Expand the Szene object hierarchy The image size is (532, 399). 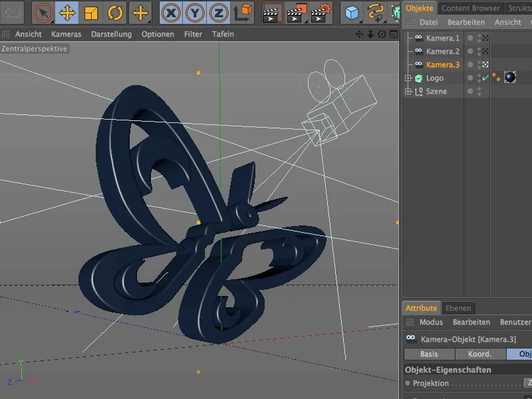point(408,90)
